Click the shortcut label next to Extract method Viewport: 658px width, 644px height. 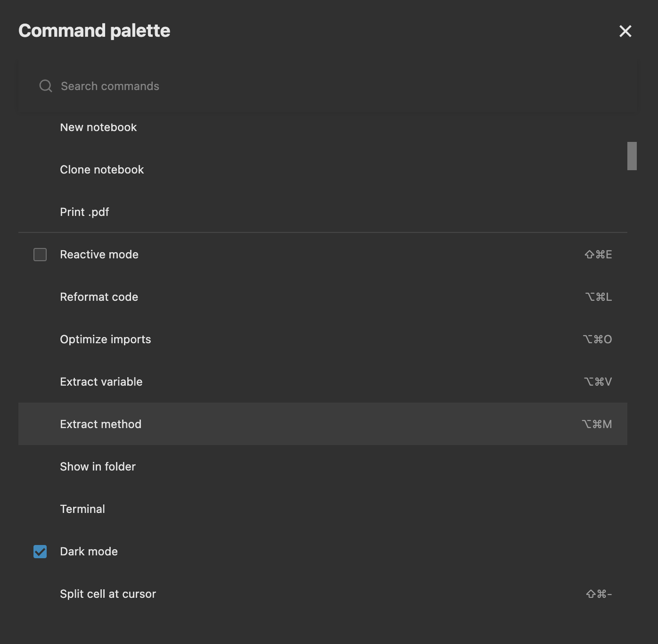596,424
